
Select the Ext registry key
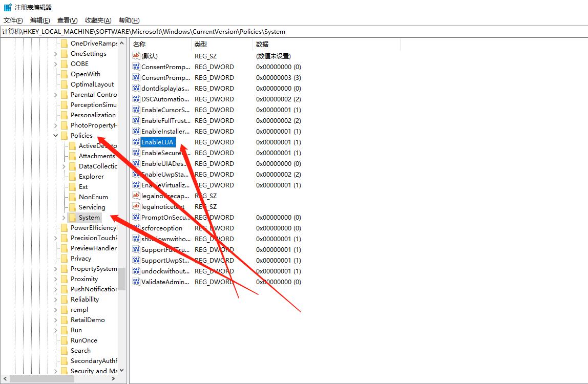click(83, 187)
